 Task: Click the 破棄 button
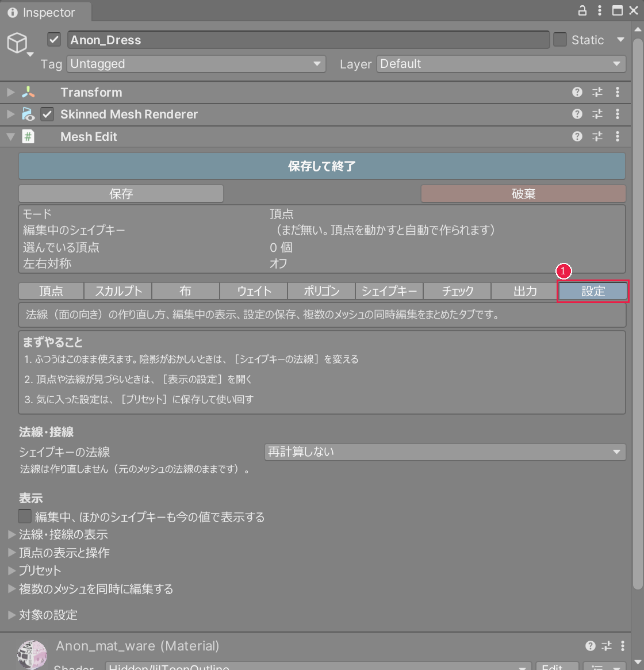point(523,194)
